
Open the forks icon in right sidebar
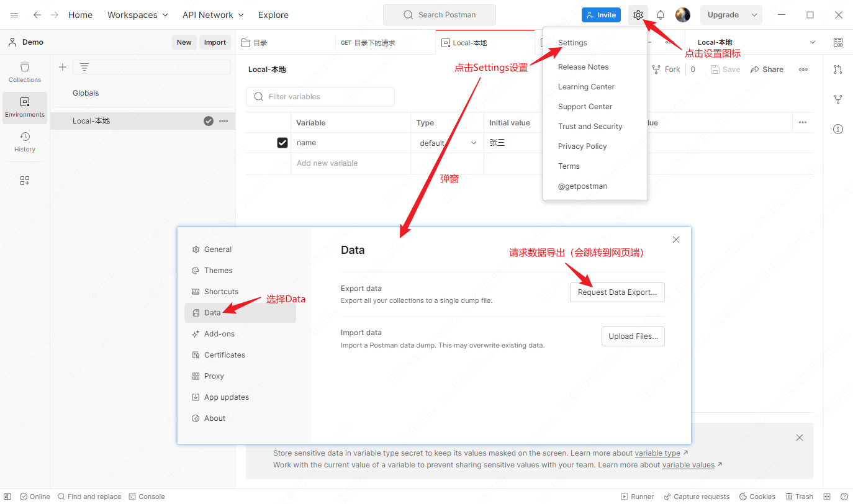(838, 99)
